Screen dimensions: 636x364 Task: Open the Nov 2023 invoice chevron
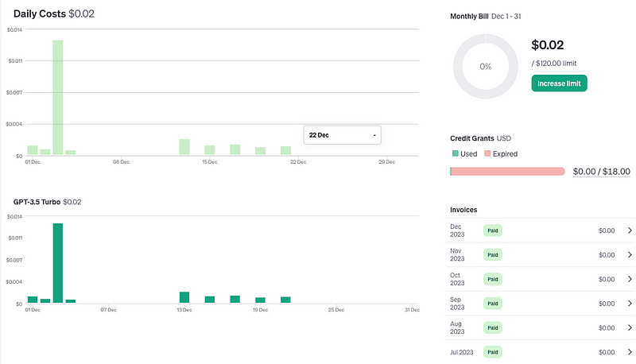pos(630,254)
